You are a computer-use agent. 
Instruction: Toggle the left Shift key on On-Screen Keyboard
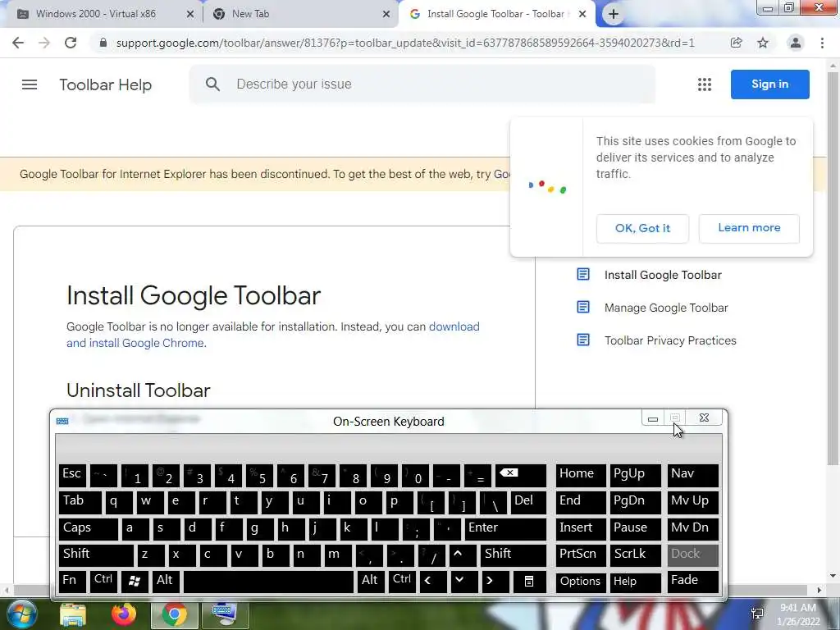coord(96,555)
